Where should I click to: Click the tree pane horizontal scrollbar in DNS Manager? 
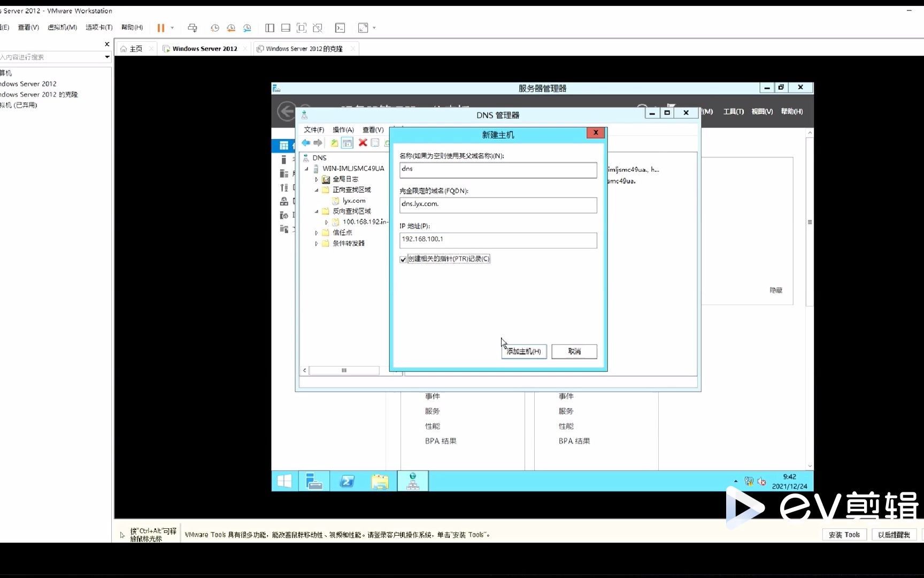click(x=344, y=370)
